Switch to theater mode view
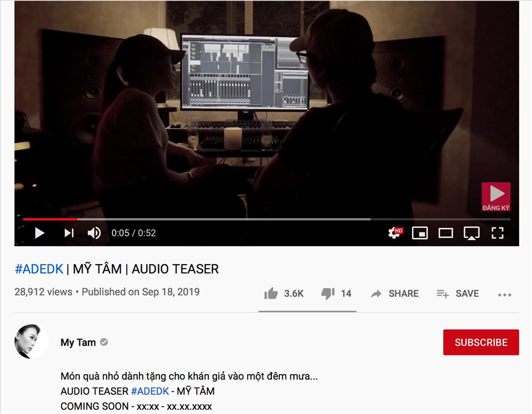Image resolution: width=532 pixels, height=414 pixels. [x=445, y=233]
